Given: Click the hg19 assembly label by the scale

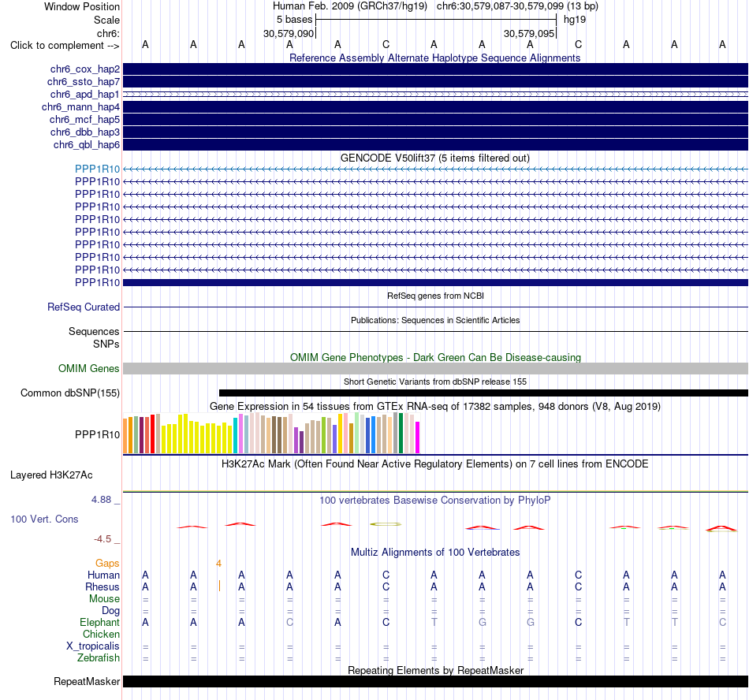Looking at the screenshot, I should pos(575,20).
